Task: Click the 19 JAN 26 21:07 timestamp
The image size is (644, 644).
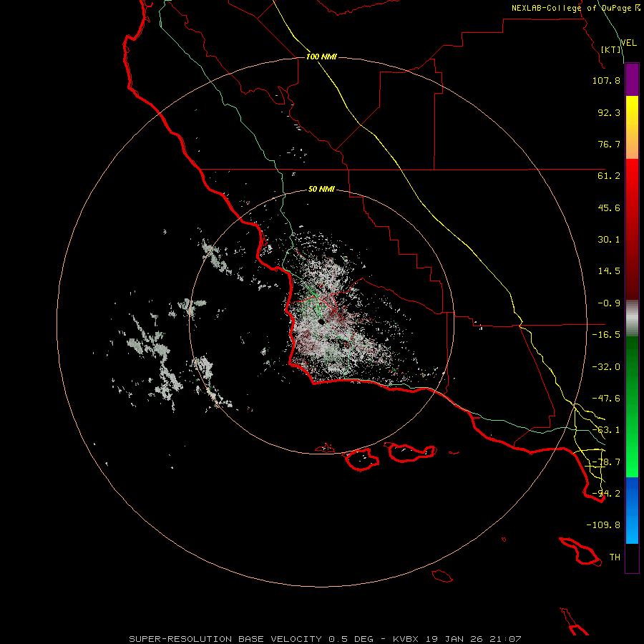Action: 473,639
